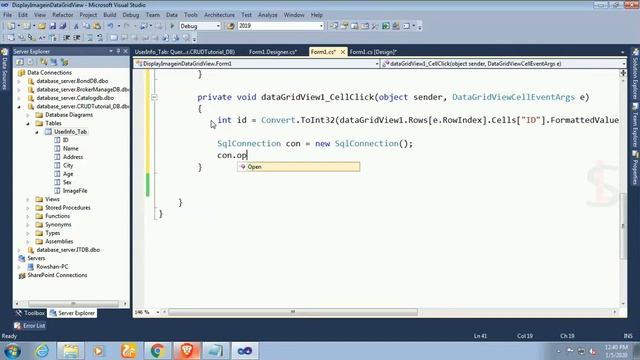Image resolution: width=640 pixels, height=360 pixels.
Task: Select SharePoint Connections node
Action: 57,276
